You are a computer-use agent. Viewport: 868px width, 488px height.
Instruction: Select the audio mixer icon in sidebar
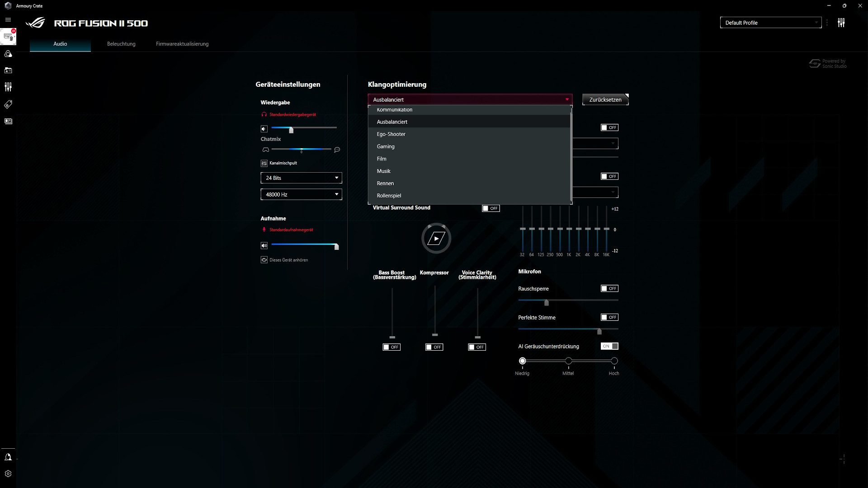coord(8,87)
